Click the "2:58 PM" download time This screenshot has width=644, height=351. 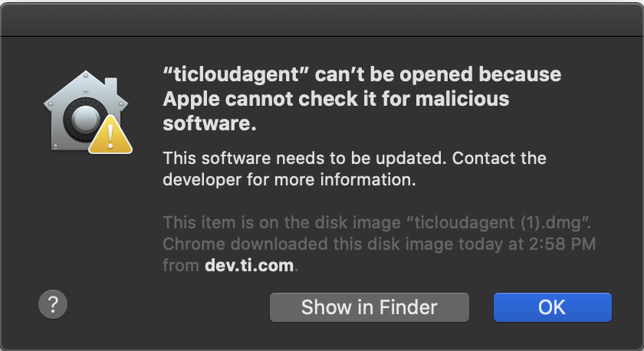(x=562, y=244)
